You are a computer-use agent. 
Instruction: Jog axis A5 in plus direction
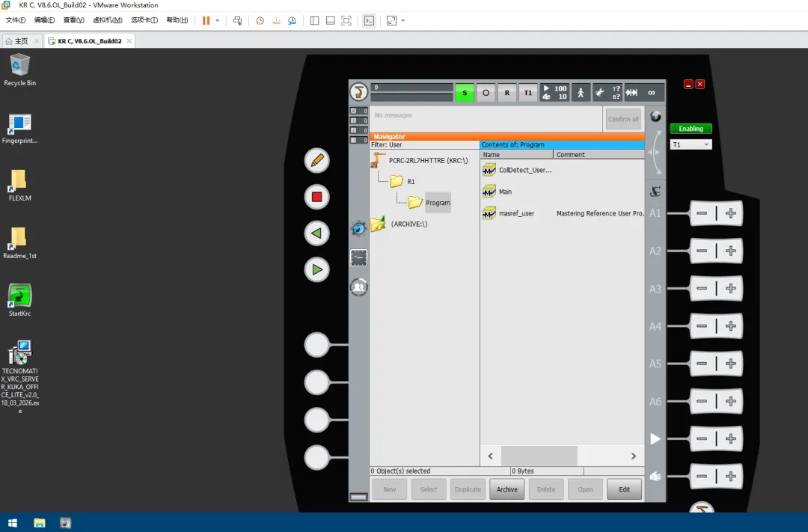(x=731, y=364)
